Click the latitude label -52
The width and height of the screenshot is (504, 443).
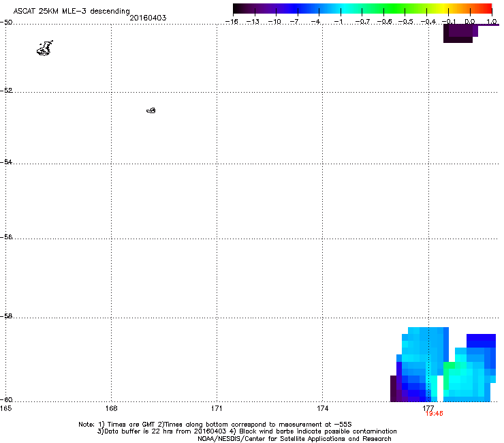pyautogui.click(x=6, y=91)
